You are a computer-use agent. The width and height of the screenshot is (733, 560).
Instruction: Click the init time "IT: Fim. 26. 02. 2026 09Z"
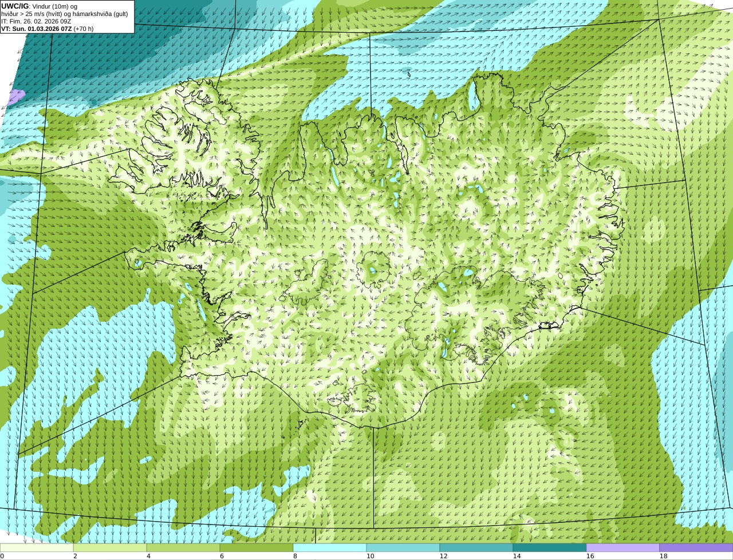pyautogui.click(x=36, y=21)
